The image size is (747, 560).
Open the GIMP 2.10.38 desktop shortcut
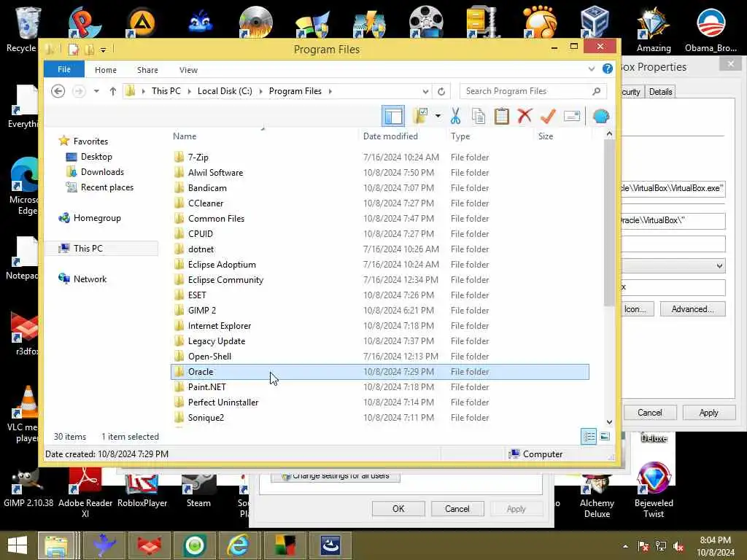28,489
